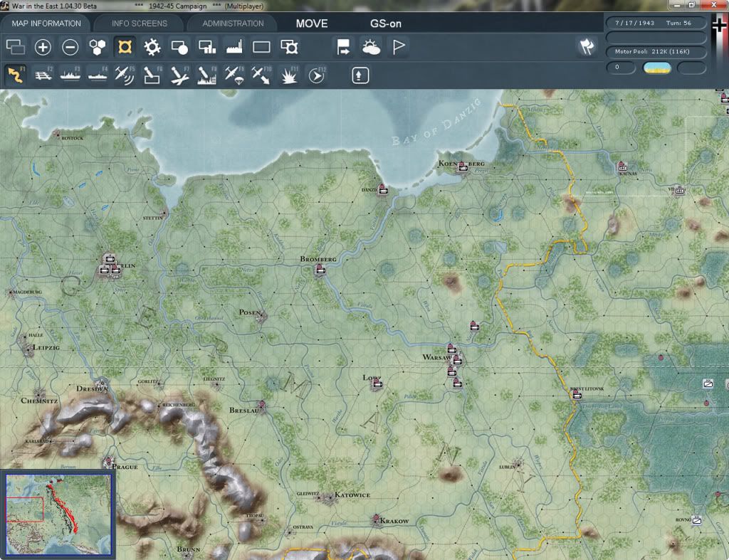The image size is (729, 560).
Task: Select F7 bomb airfield mode
Action: [179, 75]
